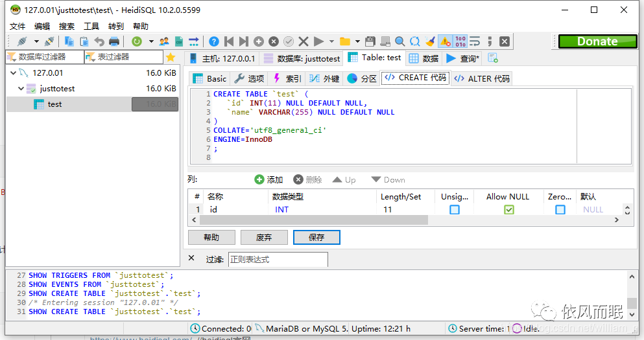
Task: Click the CSV import file icon
Action: coord(178,41)
